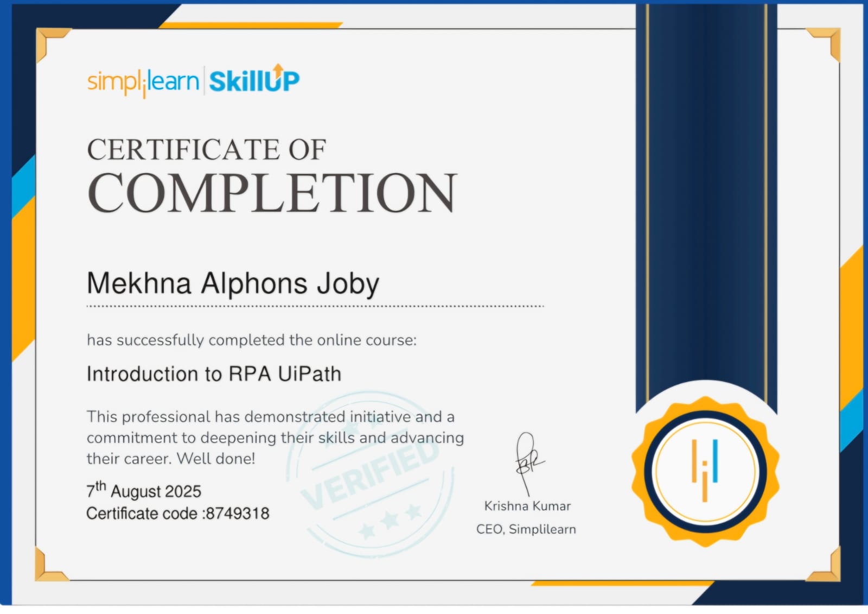
Task: Click the date '7th August 2025'
Action: tap(144, 490)
